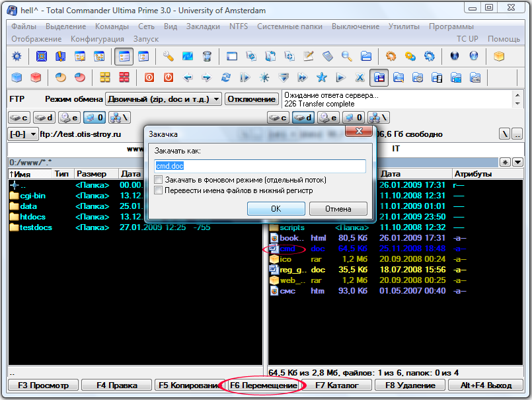The height and width of the screenshot is (400, 532).
Task: Click the Отключение disconnect button
Action: click(251, 99)
